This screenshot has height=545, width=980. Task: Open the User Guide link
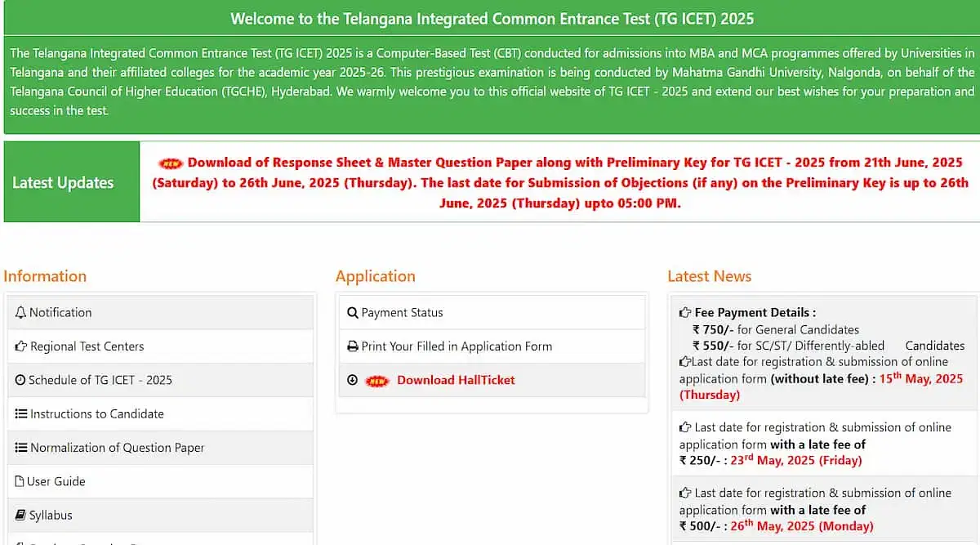tap(56, 481)
